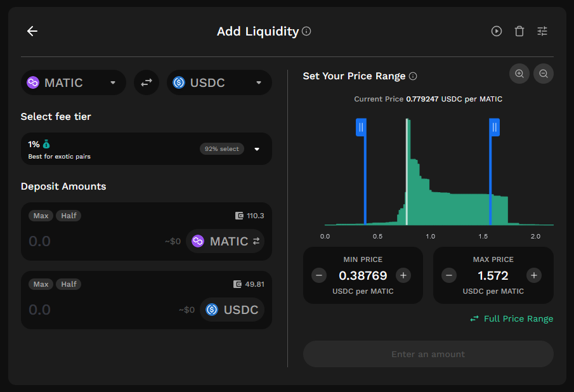
Task: Click the play tutorial icon in header
Action: pos(497,31)
